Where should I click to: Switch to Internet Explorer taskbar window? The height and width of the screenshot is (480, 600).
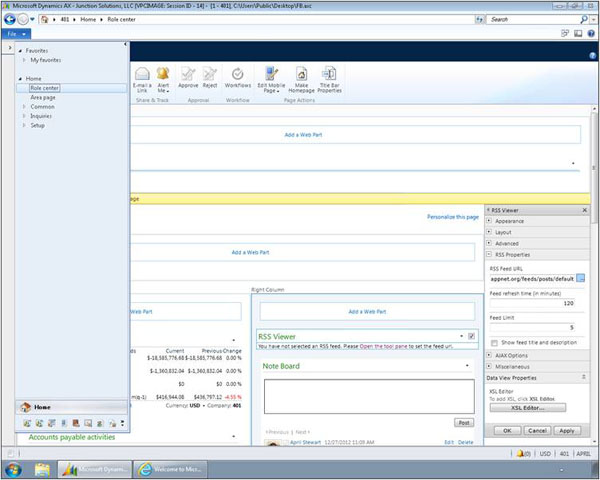click(x=171, y=469)
